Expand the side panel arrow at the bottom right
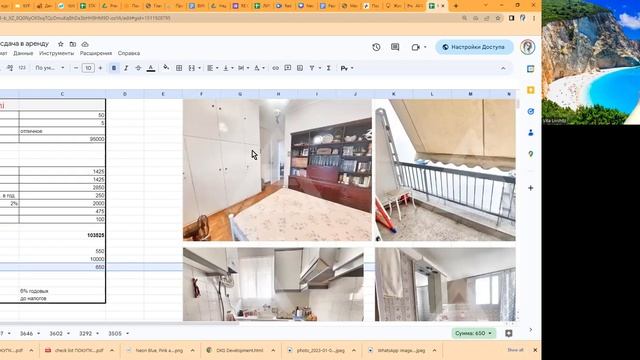 [531, 329]
